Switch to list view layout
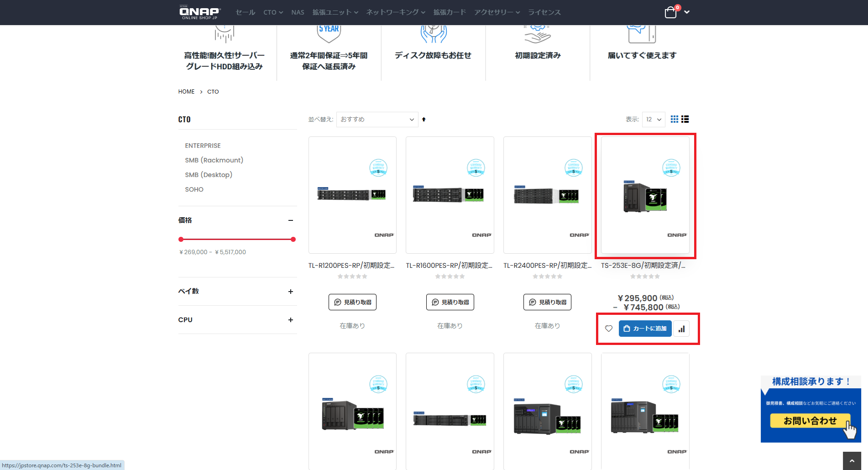This screenshot has height=470, width=868. [x=685, y=119]
